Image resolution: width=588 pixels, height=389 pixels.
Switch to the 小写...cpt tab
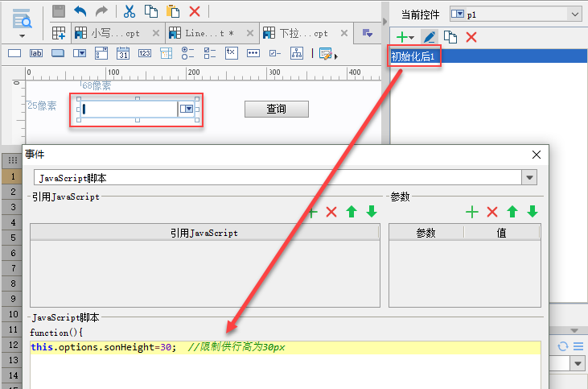point(116,33)
